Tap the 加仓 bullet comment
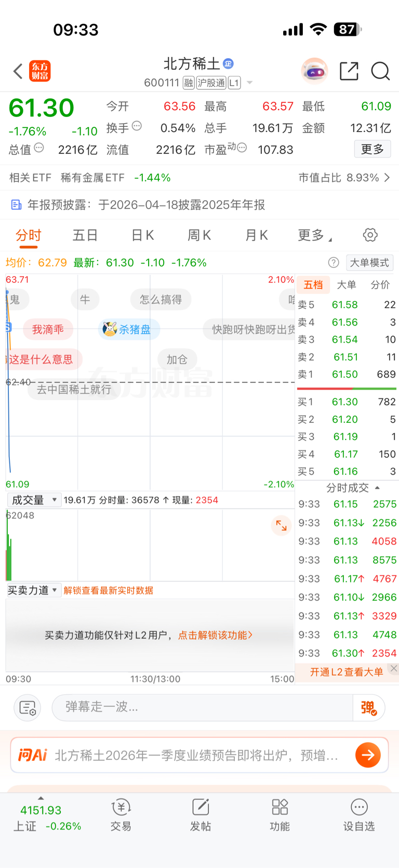Image resolution: width=399 pixels, height=868 pixels. coord(177,359)
